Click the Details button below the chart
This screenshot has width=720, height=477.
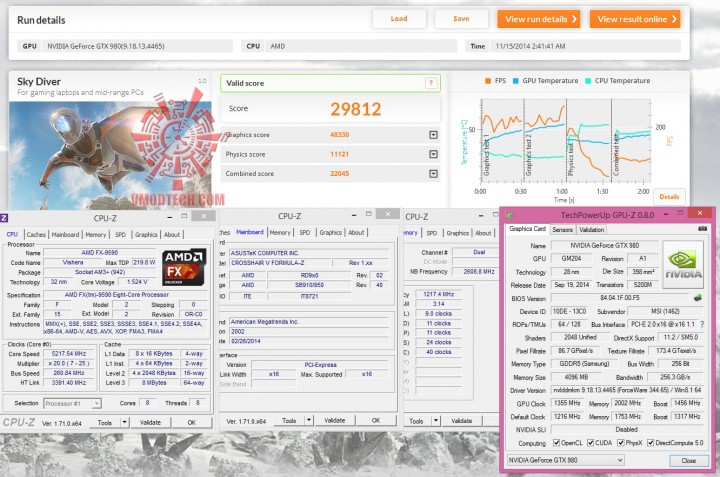pos(669,197)
